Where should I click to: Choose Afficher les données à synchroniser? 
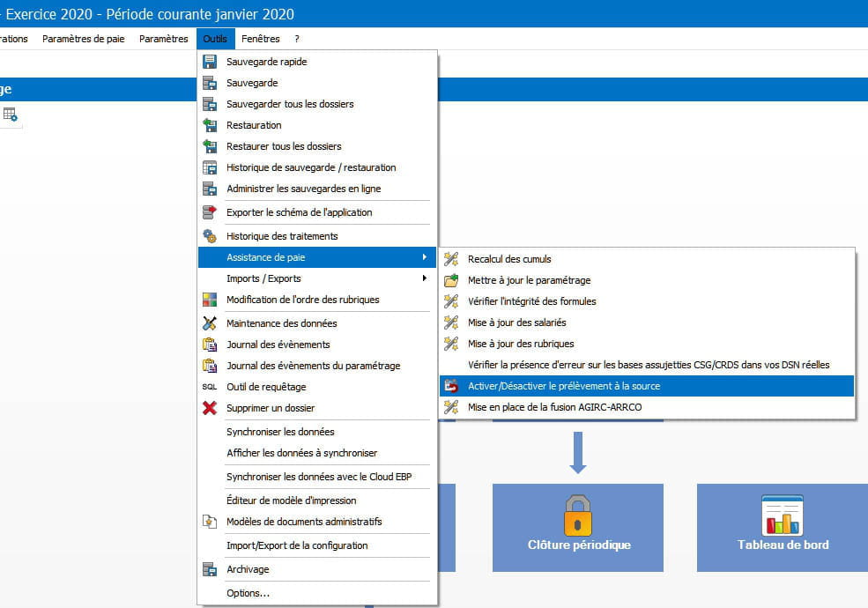coord(317,453)
